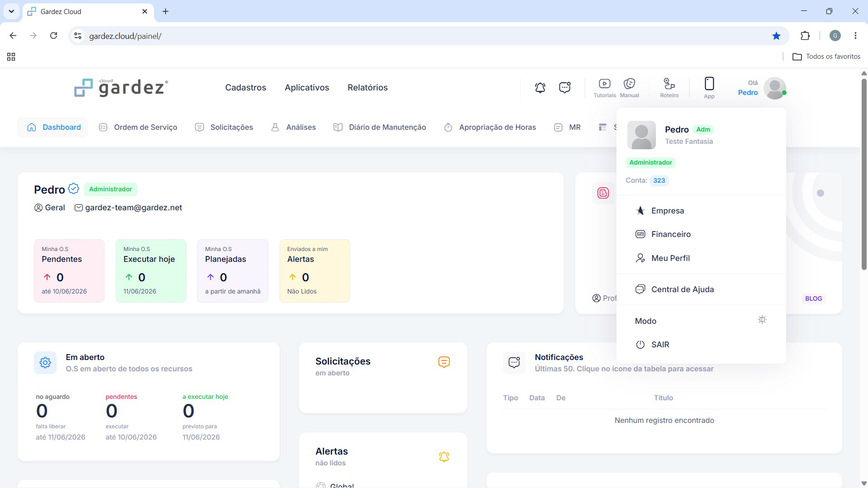Image resolution: width=868 pixels, height=488 pixels.
Task: Open the chat messages icon in header
Action: click(564, 87)
